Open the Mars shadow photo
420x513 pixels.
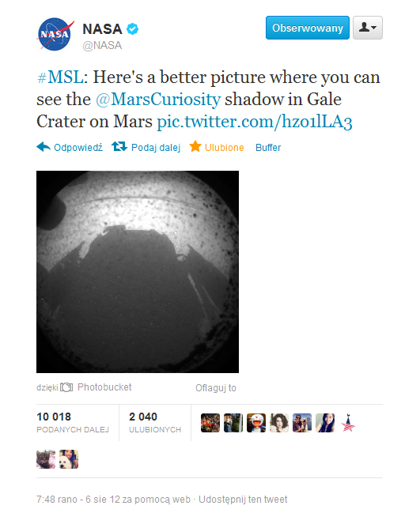point(138,272)
